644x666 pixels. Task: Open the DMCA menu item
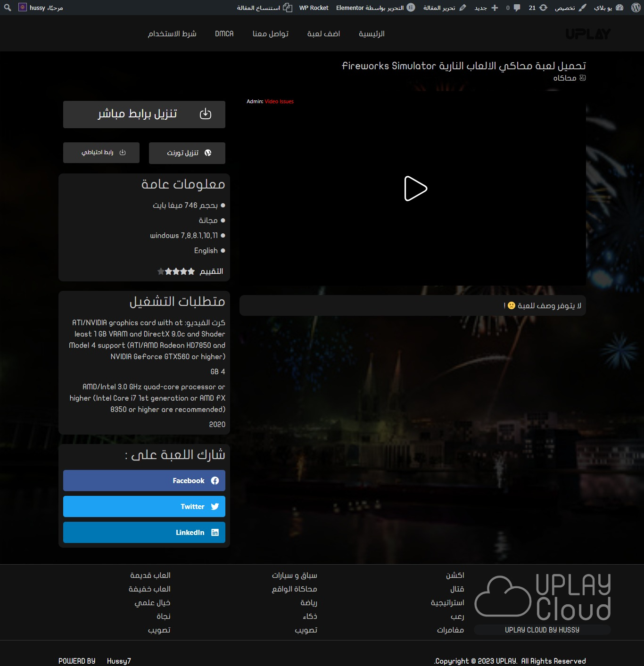coord(224,33)
